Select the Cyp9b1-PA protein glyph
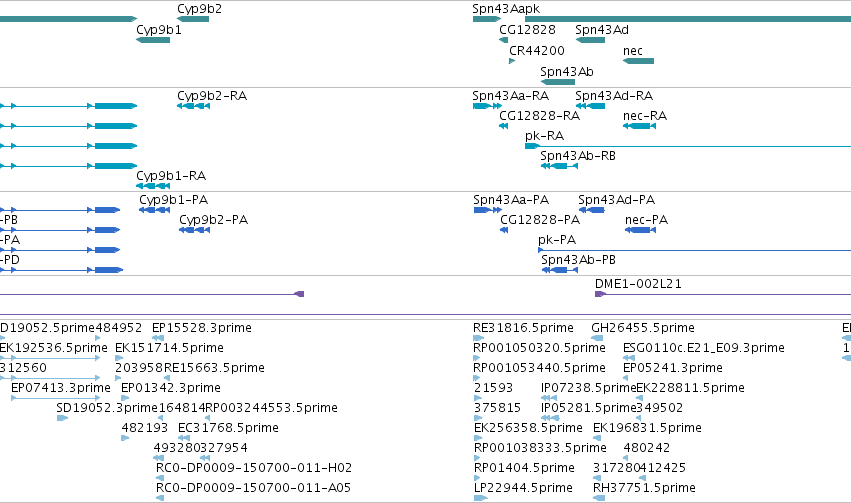The width and height of the screenshot is (851, 503). tap(155, 210)
